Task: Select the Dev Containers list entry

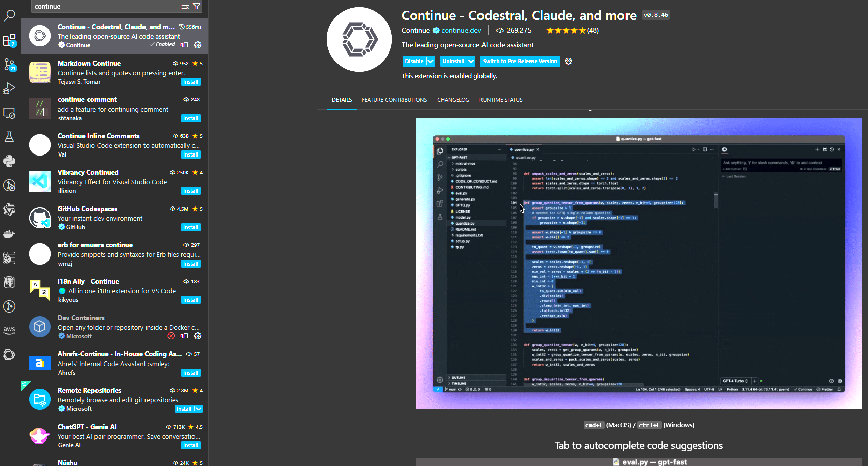Action: click(x=115, y=327)
